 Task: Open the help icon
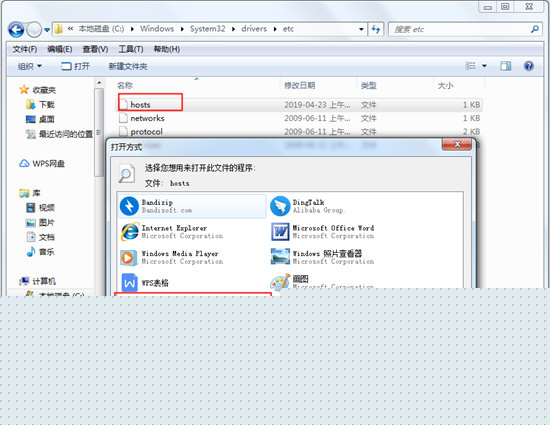[x=529, y=66]
